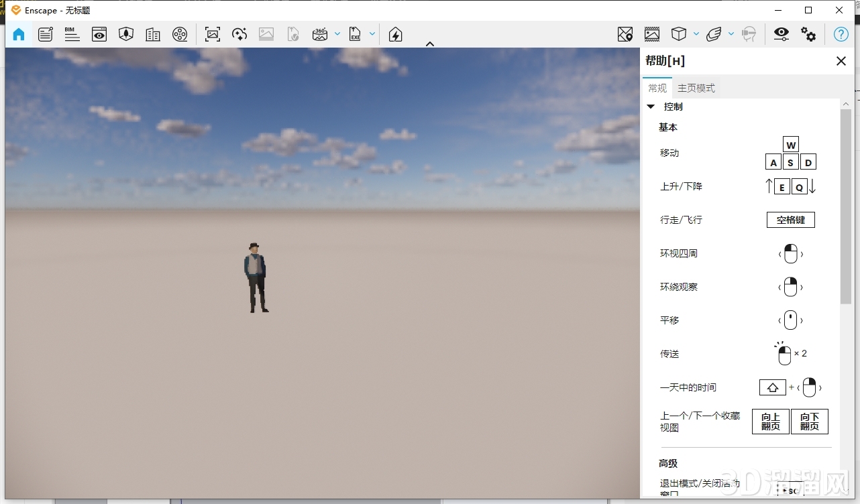
Task: Click the 360 panorama icon
Action: (320, 34)
